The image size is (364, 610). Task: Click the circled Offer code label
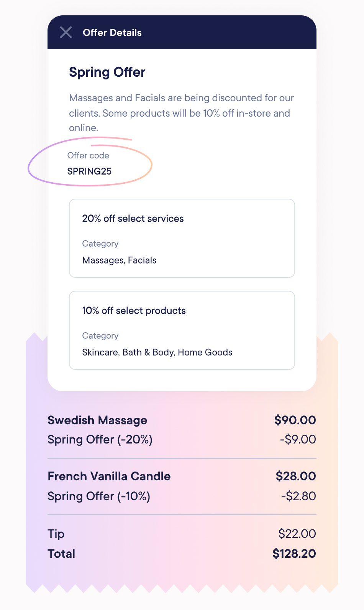tap(89, 155)
